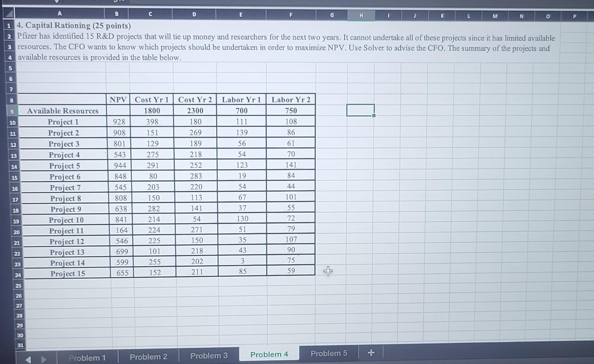Select Project 14 Labor Yr 1 value 3
Viewport: 594px width, 364px height.
pos(243,261)
